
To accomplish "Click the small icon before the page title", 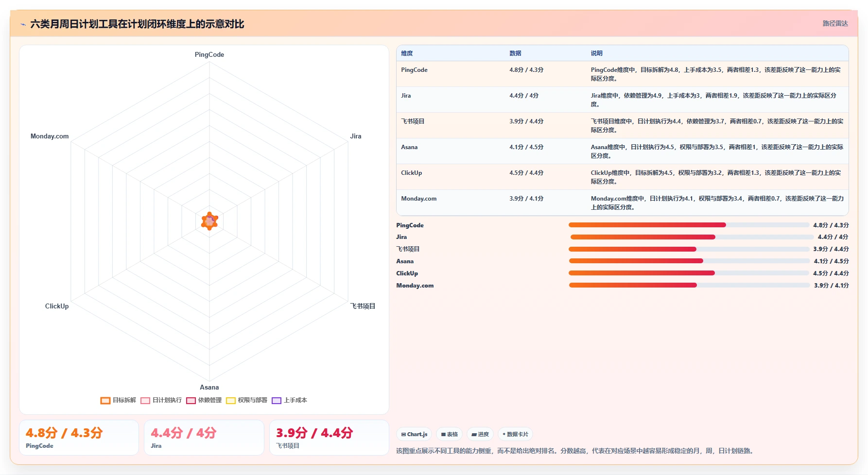I will coord(23,24).
